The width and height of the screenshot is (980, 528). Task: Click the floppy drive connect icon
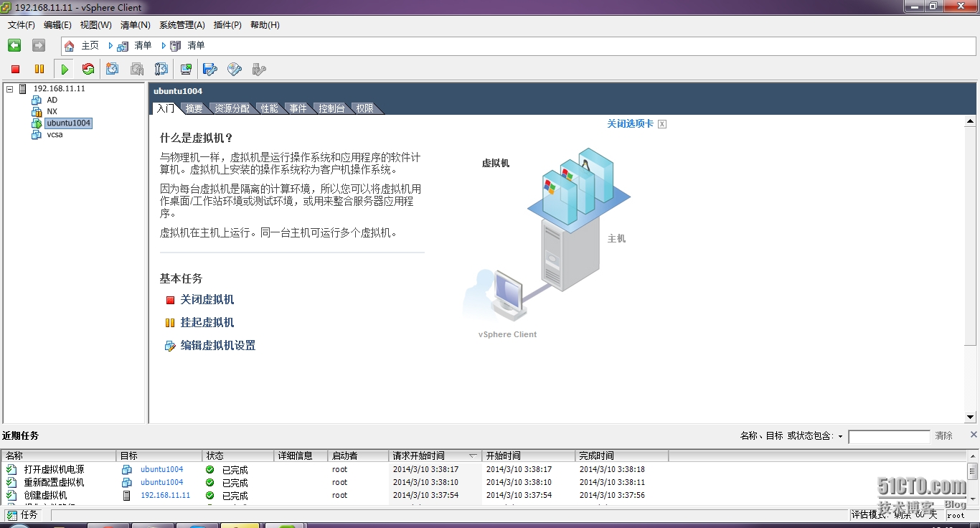click(x=210, y=69)
